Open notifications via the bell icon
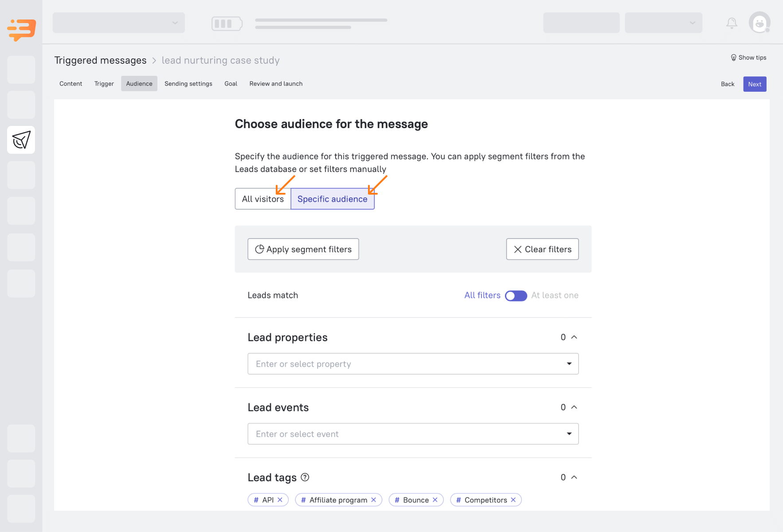783x532 pixels. (731, 23)
